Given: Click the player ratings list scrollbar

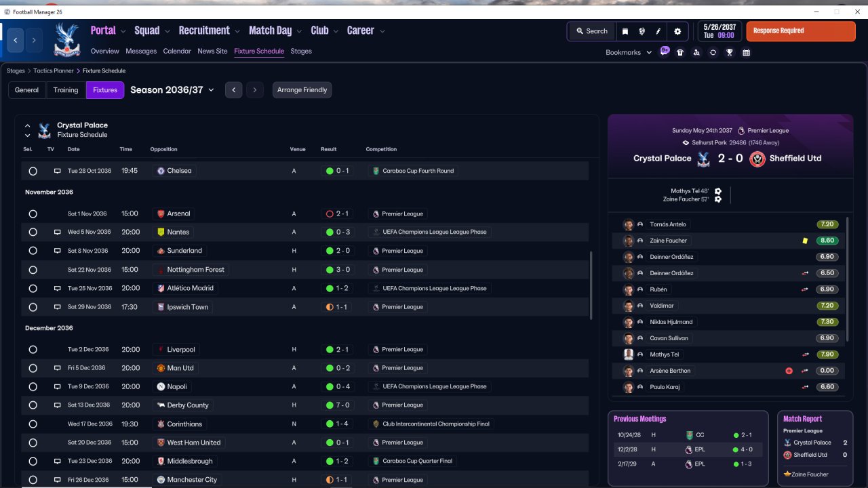Looking at the screenshot, I should (848, 280).
